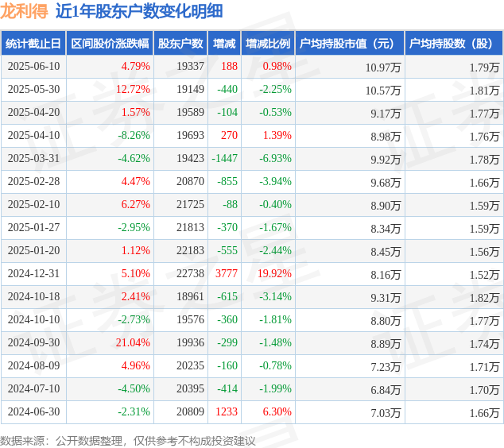
Task: Select the date cell 2025-06-10
Action: [33, 67]
